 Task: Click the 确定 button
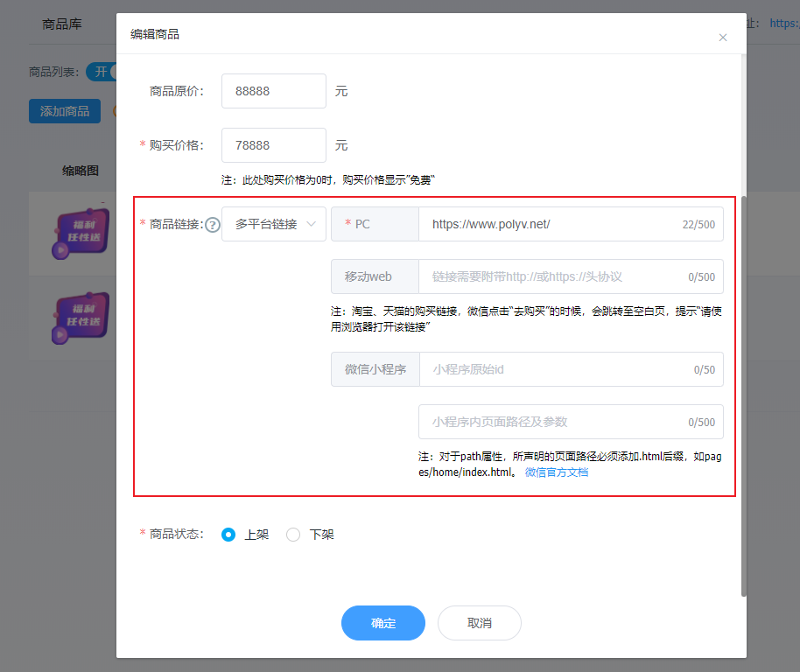(x=383, y=623)
